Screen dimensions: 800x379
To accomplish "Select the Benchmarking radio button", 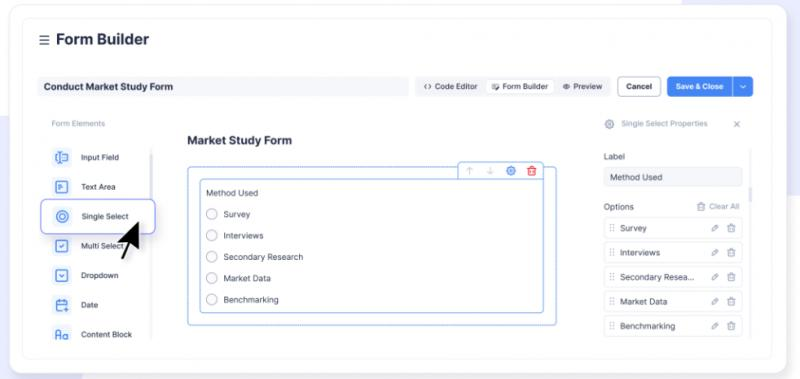I will (212, 300).
